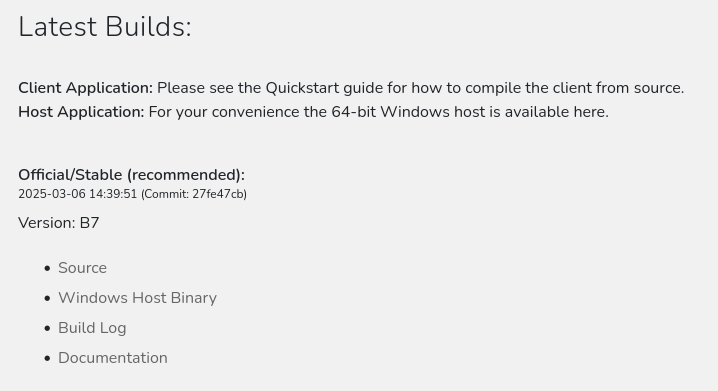Click the build timestamp 2025-03-06 14:39:51
The height and width of the screenshot is (391, 718).
[77, 194]
